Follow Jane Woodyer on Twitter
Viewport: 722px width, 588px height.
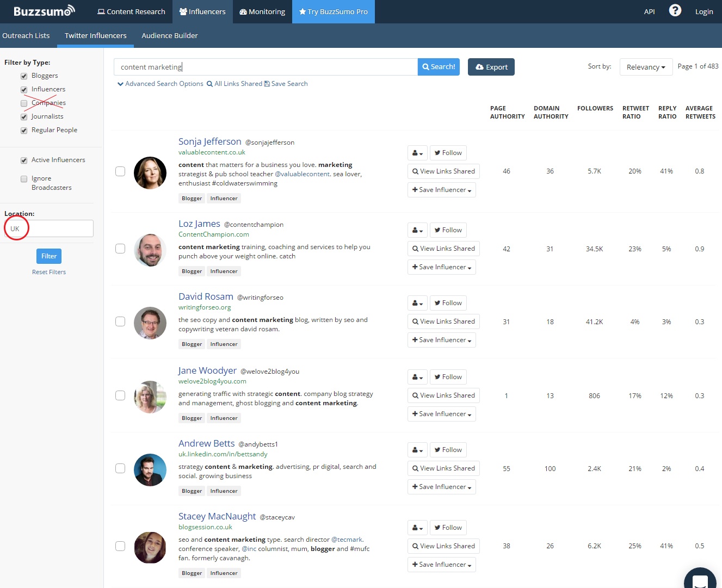(448, 377)
